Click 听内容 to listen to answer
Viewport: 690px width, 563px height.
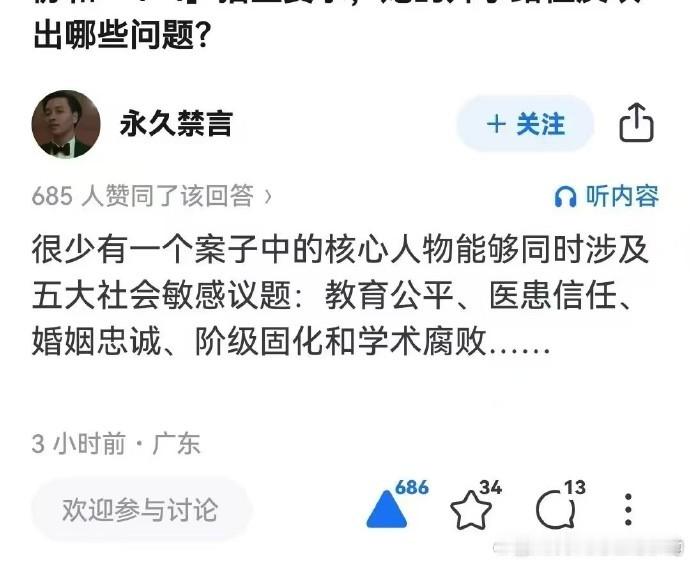[x=622, y=196]
